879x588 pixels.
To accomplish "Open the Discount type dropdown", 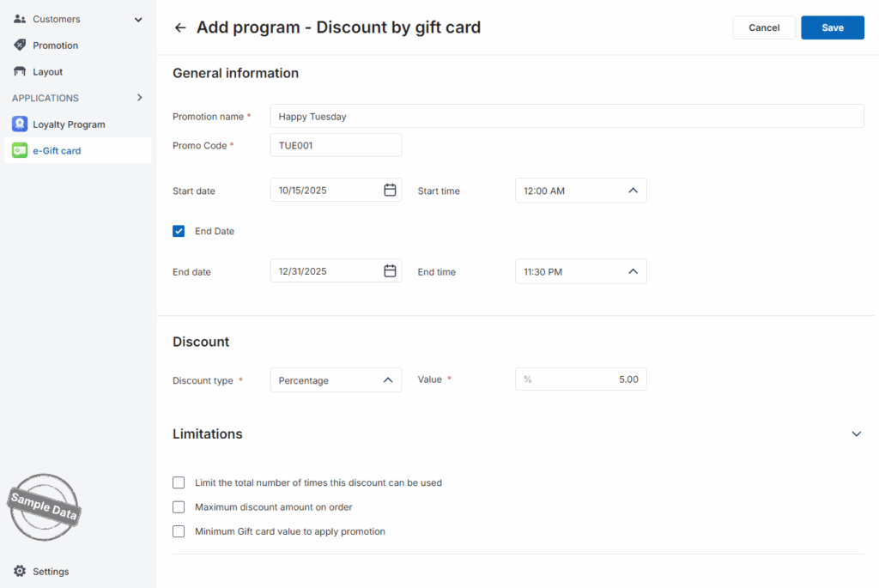I will click(x=335, y=380).
